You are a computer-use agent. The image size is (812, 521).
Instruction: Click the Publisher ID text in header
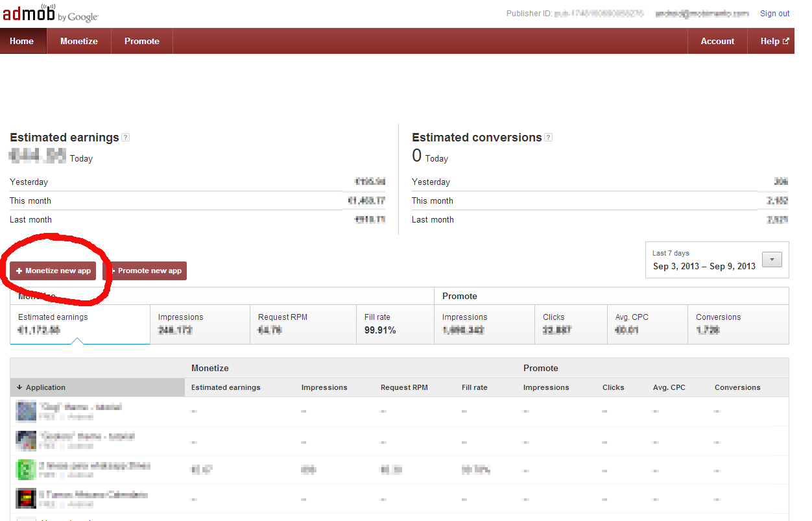pyautogui.click(x=575, y=14)
